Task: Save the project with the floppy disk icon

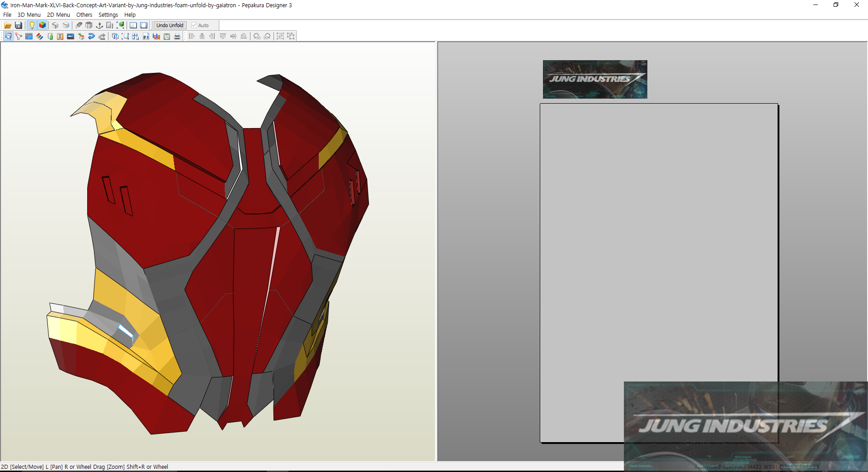Action: 19,25
